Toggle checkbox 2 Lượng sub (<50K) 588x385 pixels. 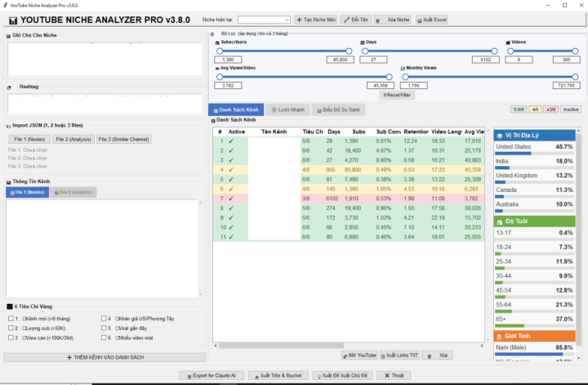coord(11,328)
